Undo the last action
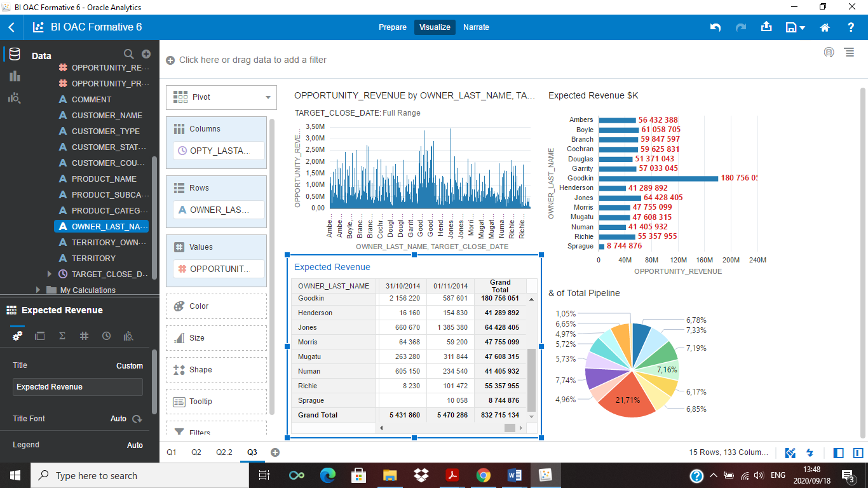 pyautogui.click(x=715, y=27)
